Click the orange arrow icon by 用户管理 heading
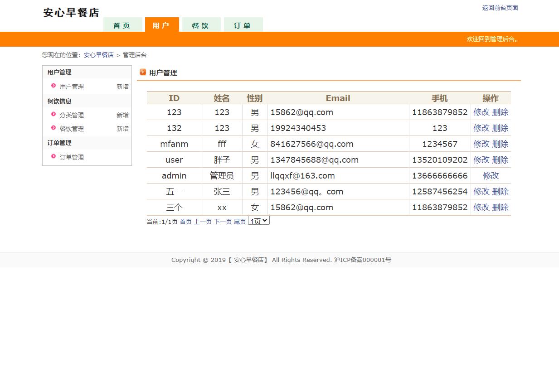 point(143,72)
